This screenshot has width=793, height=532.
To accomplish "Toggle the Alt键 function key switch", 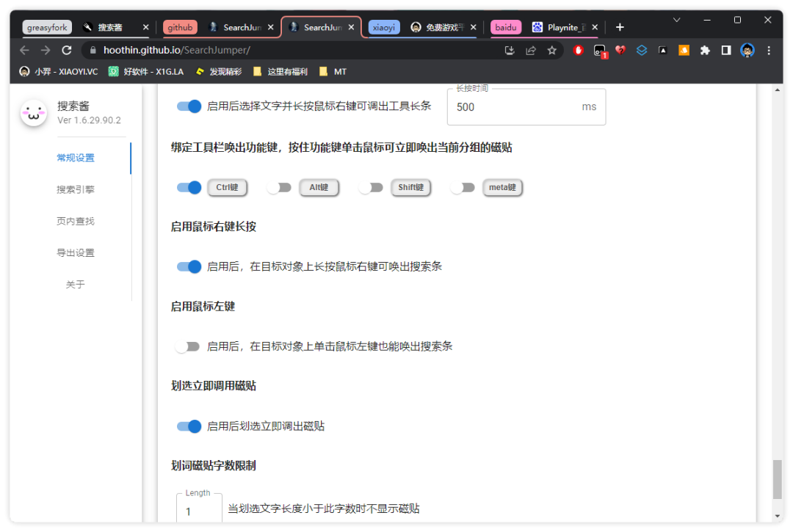I will 279,187.
